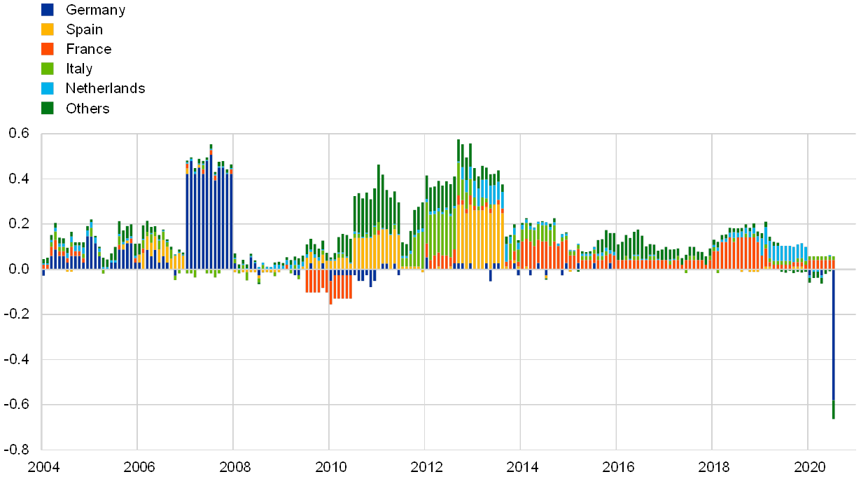Click the Germany blue legend swatch

pos(48,10)
